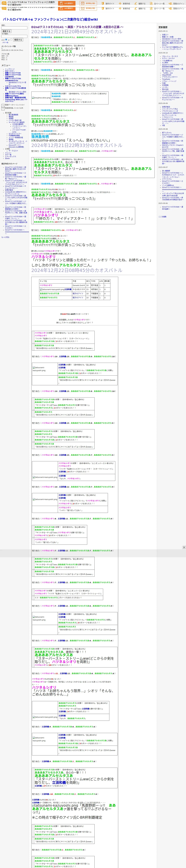This screenshot has width=186, height=868.
Task: Select the "or" tag search radio button
Action: coord(11,40)
